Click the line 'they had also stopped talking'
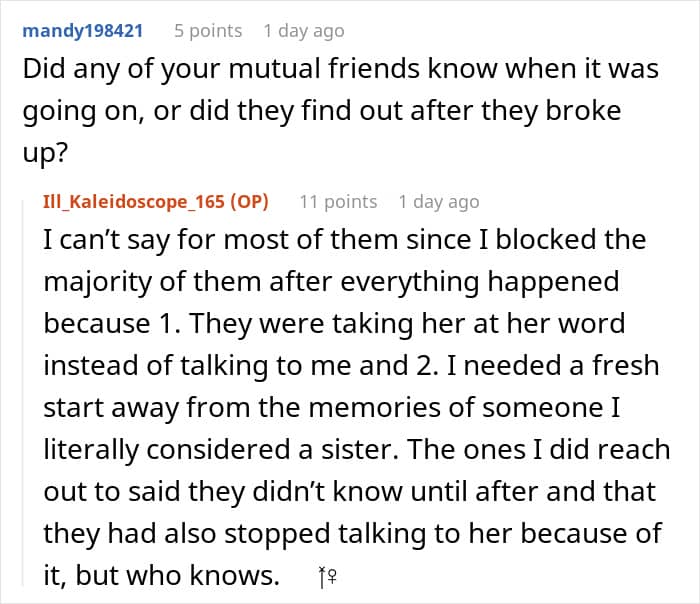The width and height of the screenshot is (700, 604). (x=353, y=534)
